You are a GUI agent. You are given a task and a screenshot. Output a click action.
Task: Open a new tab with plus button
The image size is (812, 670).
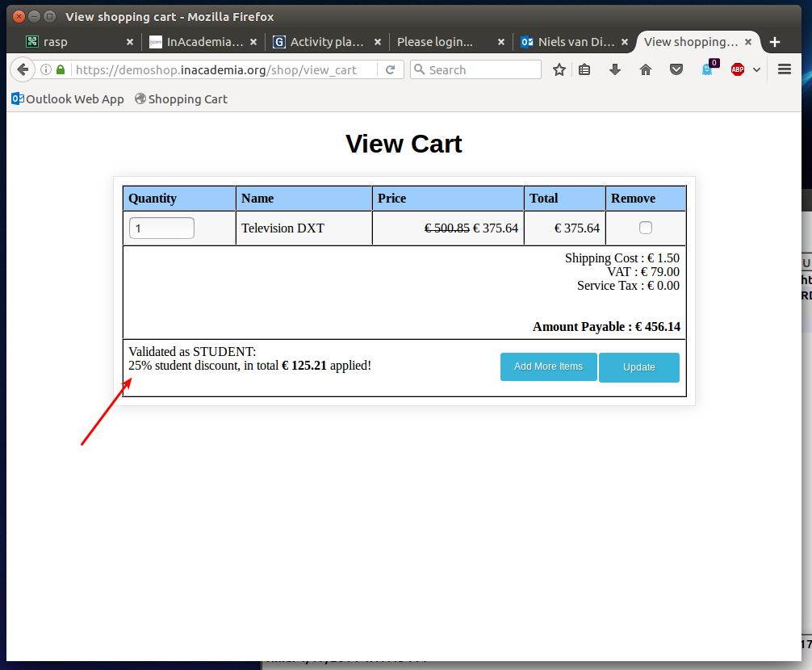point(775,42)
